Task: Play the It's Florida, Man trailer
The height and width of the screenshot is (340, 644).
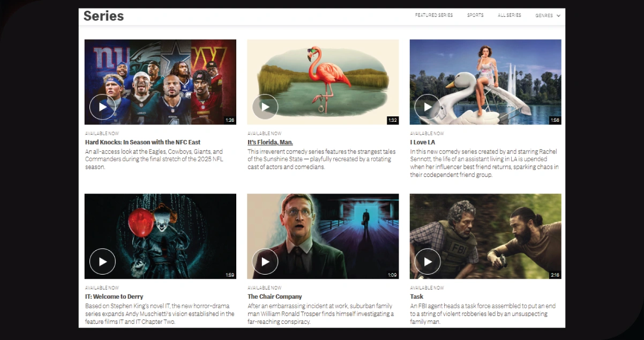Action: 265,107
